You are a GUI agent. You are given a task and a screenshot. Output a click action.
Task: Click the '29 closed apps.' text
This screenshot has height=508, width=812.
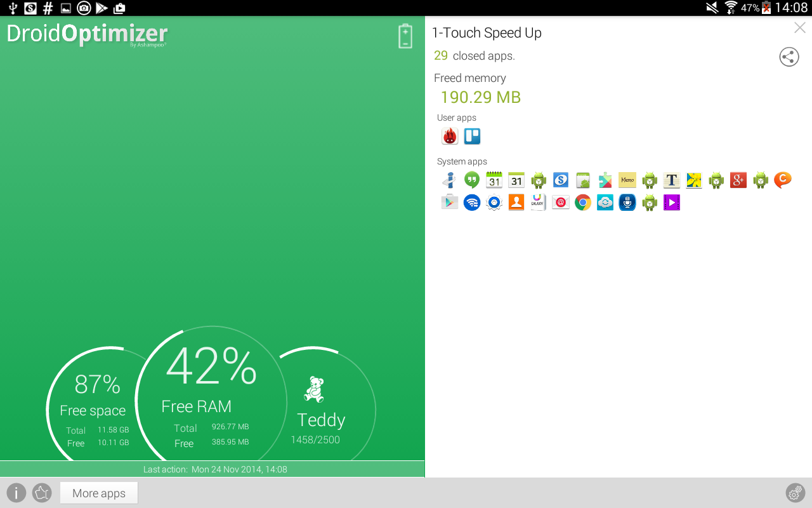475,56
